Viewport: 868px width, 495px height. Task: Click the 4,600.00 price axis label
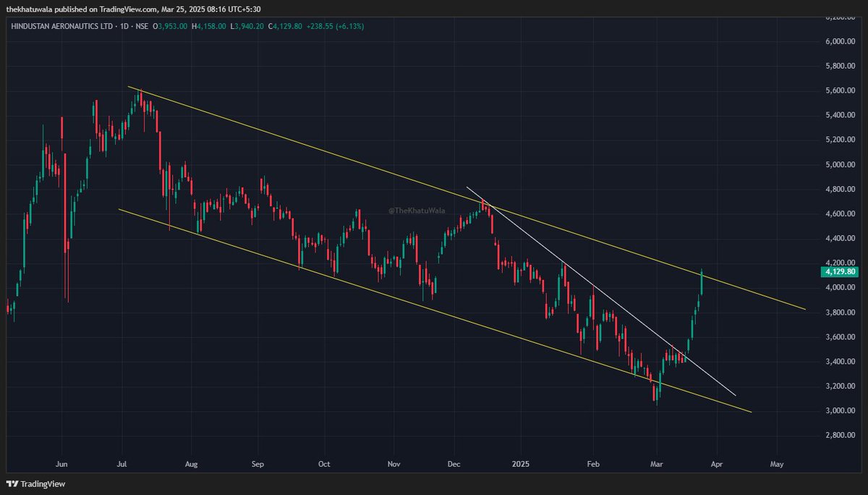[x=841, y=213]
